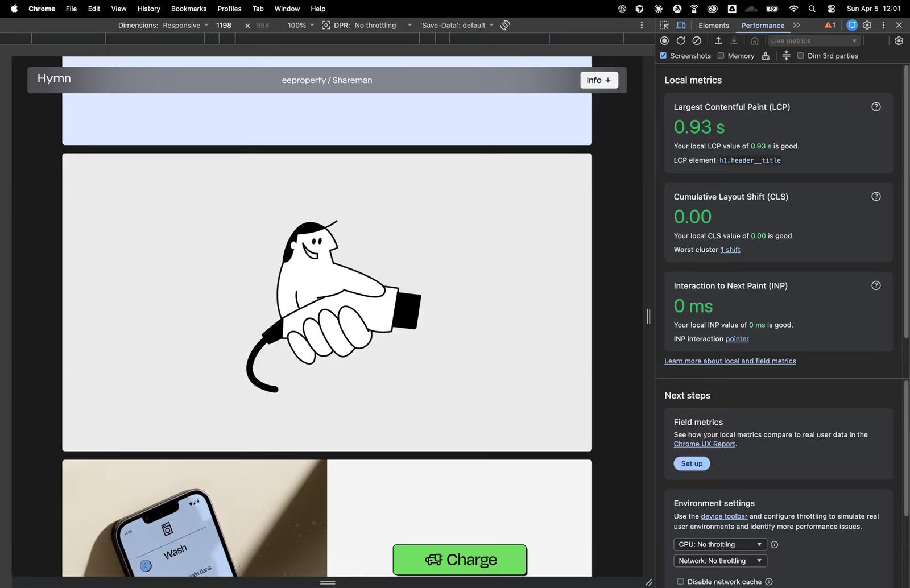Click the capture screenshot icon beside DPR
Screen dimensions: 910x588
pos(326,25)
